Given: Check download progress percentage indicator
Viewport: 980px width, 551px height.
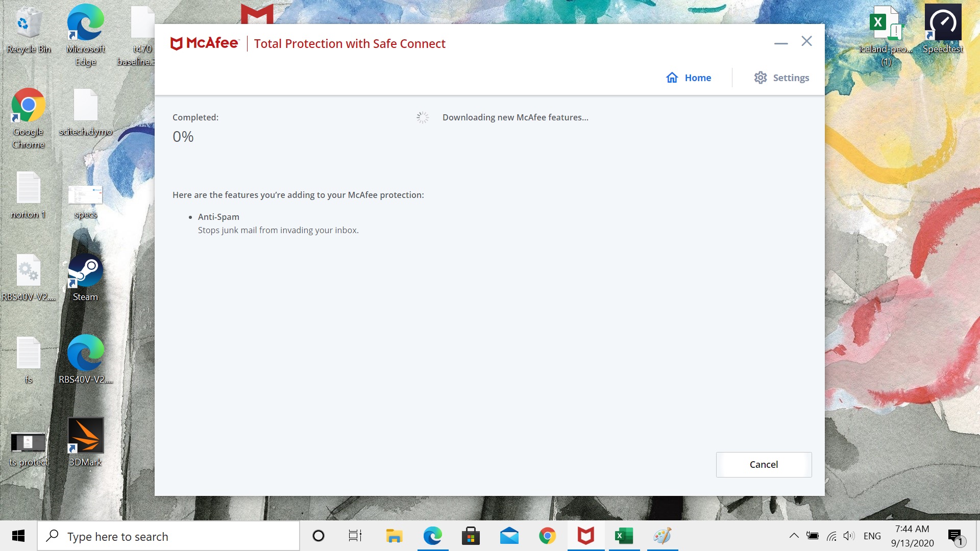Looking at the screenshot, I should (x=182, y=137).
